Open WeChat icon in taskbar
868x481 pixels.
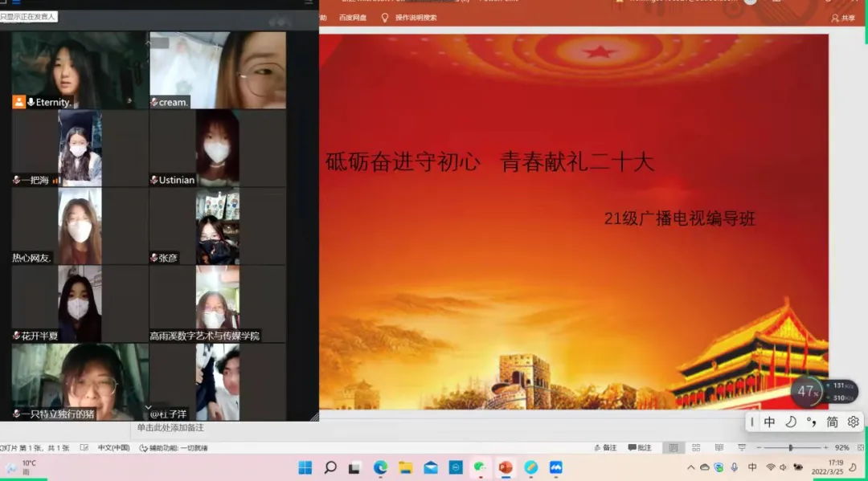(480, 467)
